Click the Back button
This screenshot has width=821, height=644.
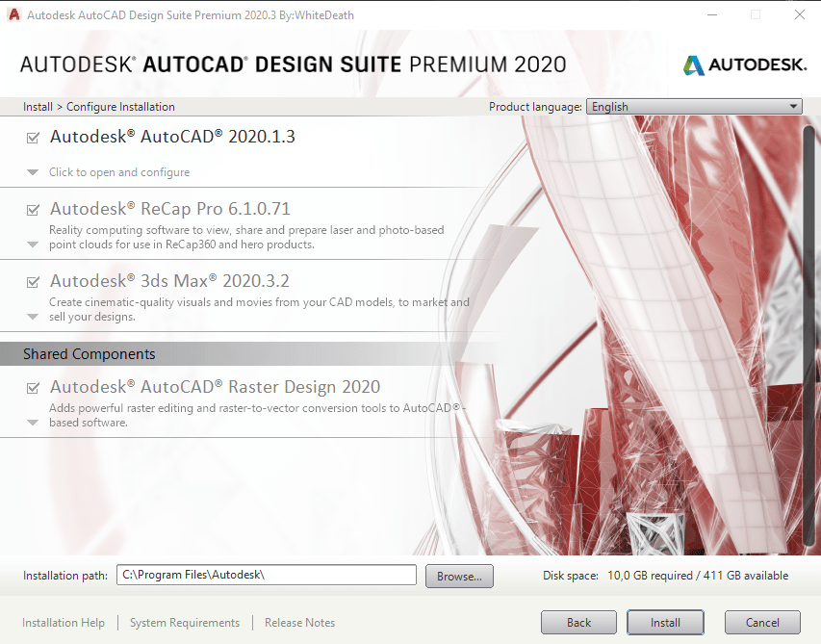pyautogui.click(x=578, y=623)
